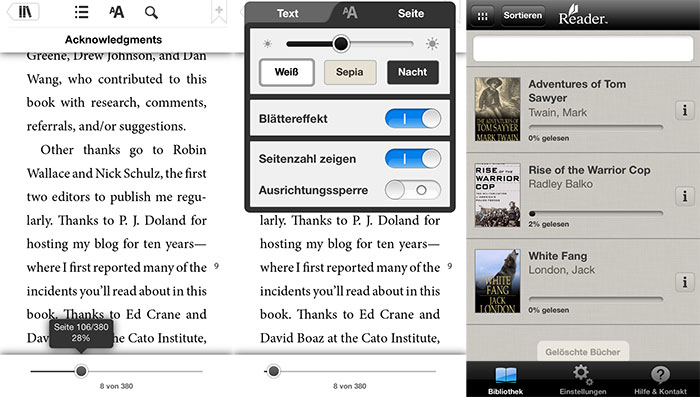Click author name London, Jack
The image size is (700, 397).
[x=562, y=270]
